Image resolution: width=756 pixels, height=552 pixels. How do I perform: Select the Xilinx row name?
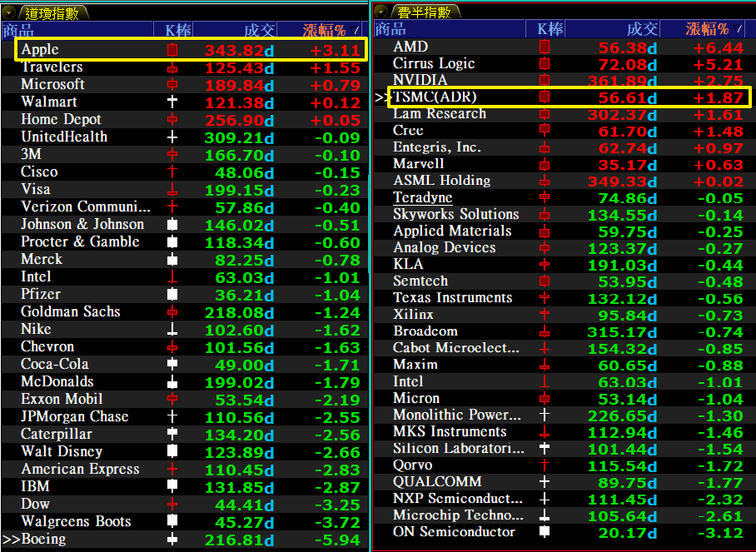click(413, 315)
